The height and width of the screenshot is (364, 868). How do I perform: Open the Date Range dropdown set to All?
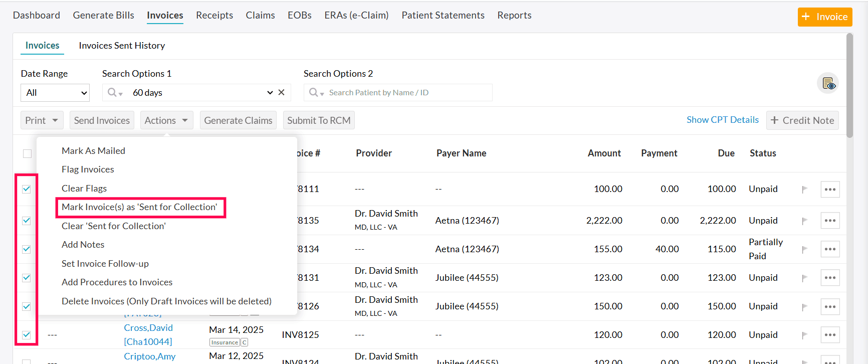(55, 93)
